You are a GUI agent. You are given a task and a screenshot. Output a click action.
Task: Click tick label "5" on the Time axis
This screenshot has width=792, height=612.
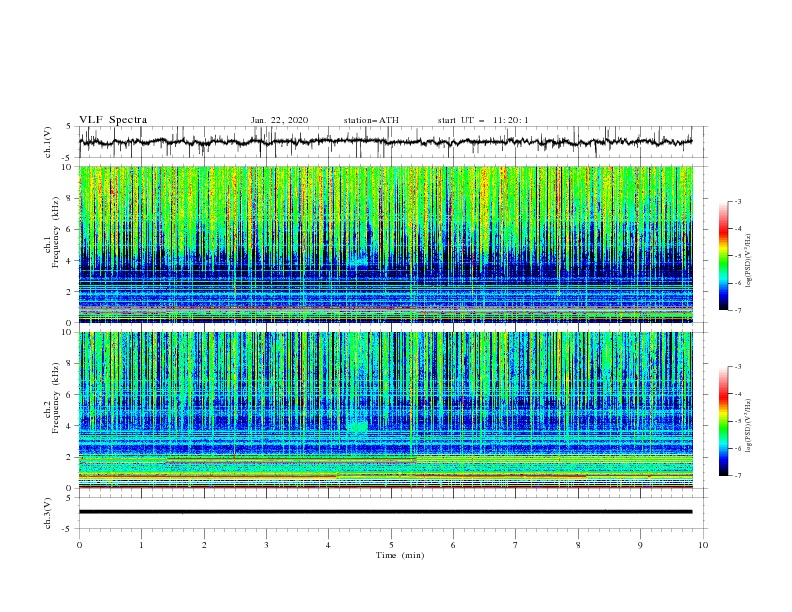point(391,545)
